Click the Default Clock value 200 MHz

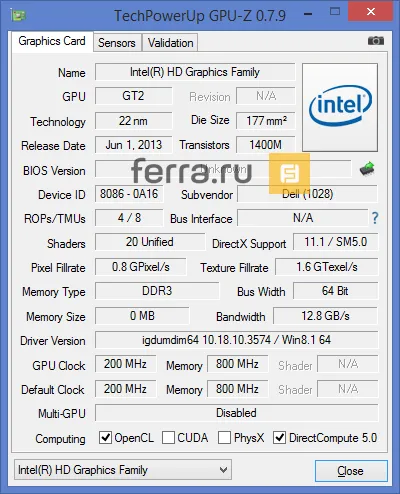(x=125, y=389)
